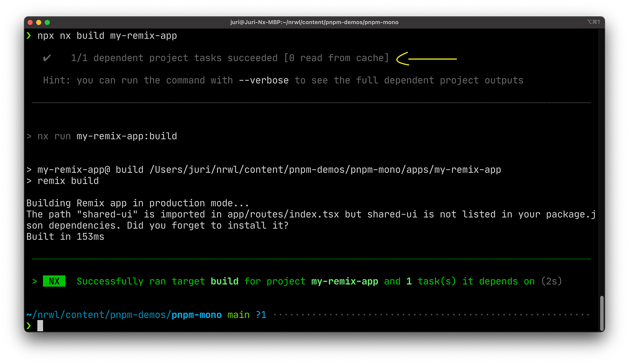Select the green NX badge in success line
The height and width of the screenshot is (364, 629).
54,281
